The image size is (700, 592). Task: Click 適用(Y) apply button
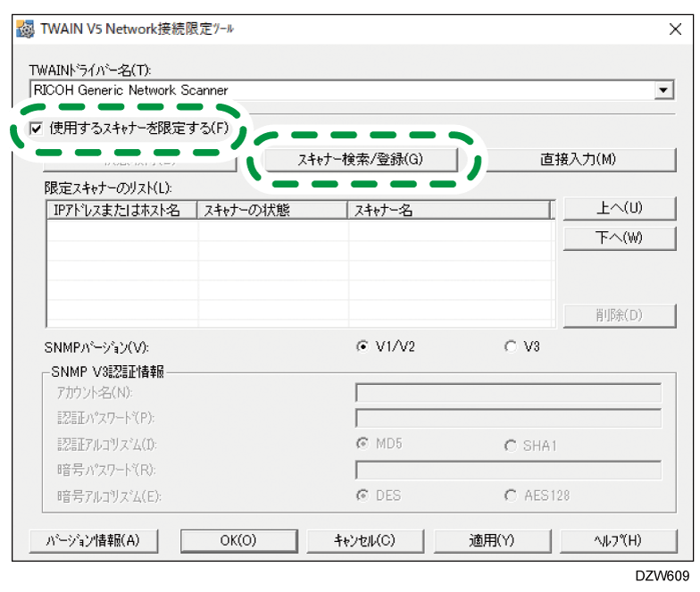pyautogui.click(x=491, y=540)
